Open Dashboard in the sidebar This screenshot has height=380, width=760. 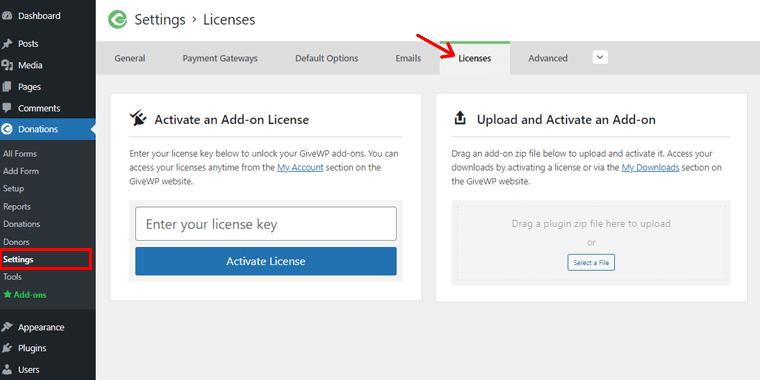(x=39, y=16)
